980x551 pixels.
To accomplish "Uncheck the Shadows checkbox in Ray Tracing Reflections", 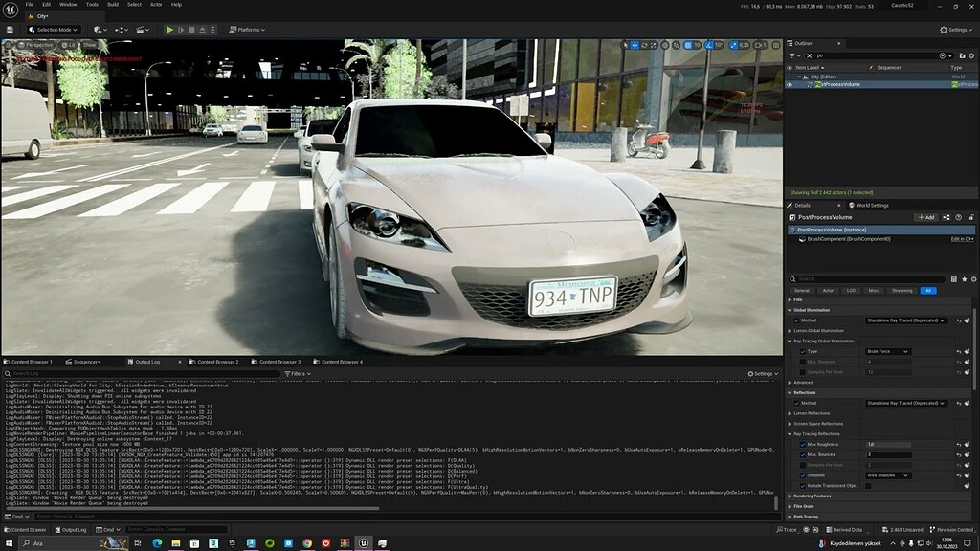I will (803, 475).
